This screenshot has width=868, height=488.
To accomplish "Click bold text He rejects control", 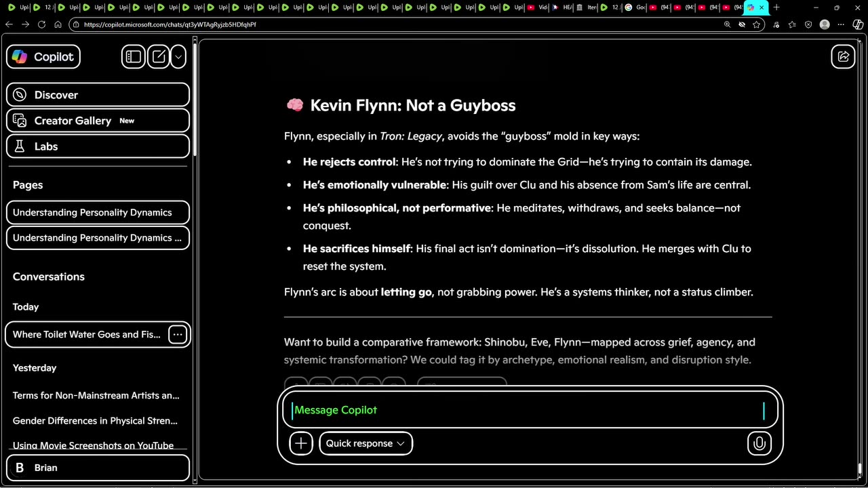I will click(x=349, y=162).
